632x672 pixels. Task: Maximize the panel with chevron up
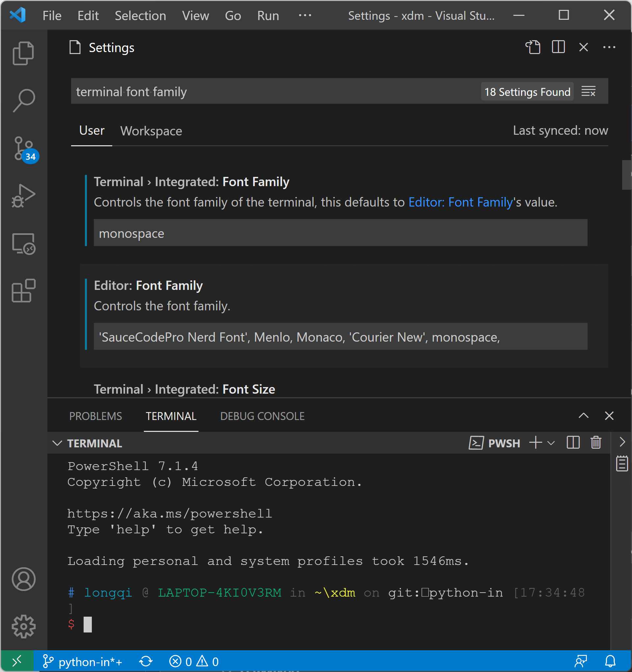click(583, 416)
